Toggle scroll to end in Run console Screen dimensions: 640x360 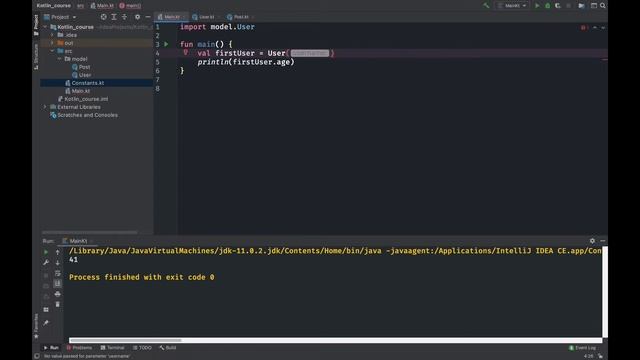point(58,283)
